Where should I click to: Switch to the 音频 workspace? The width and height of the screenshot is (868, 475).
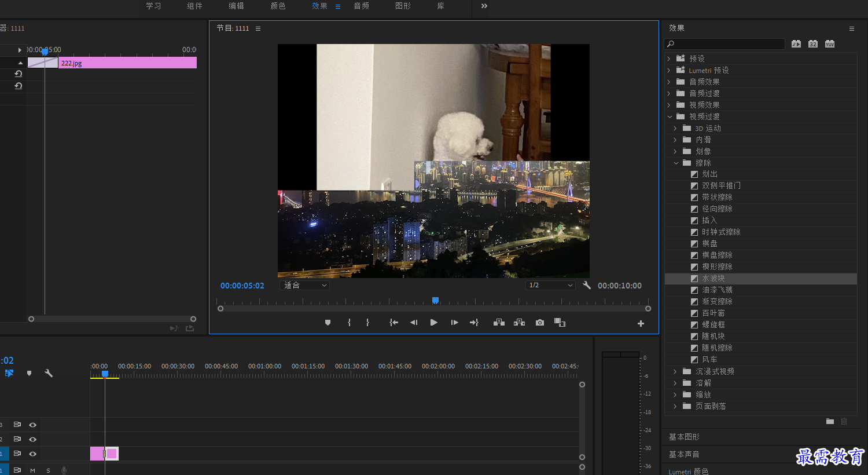click(361, 6)
